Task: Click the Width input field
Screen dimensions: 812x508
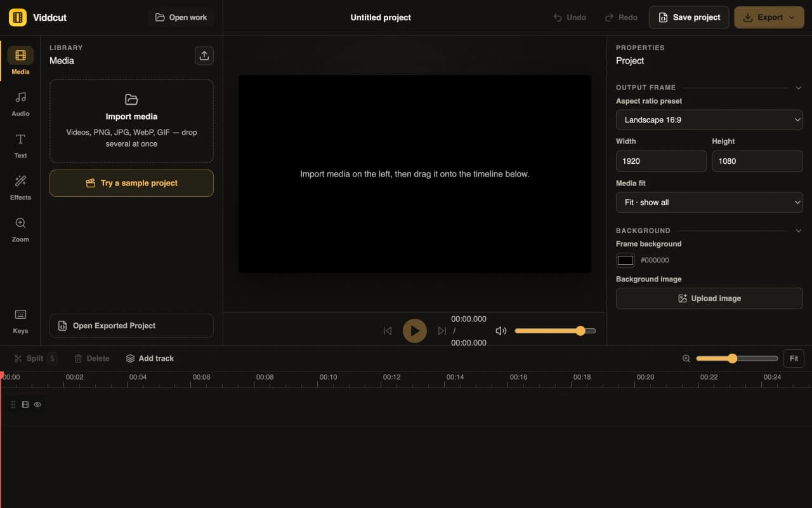Action: tap(661, 161)
